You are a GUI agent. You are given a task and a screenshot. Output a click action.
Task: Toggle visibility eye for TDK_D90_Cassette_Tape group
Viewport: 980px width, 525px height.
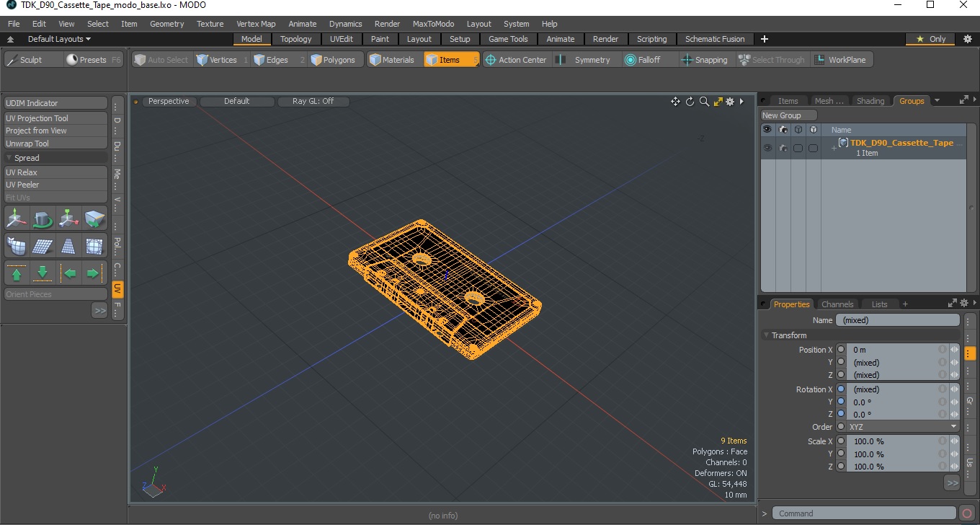767,148
